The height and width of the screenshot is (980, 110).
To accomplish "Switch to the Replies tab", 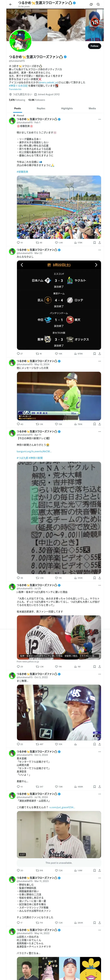I will point(41,108).
